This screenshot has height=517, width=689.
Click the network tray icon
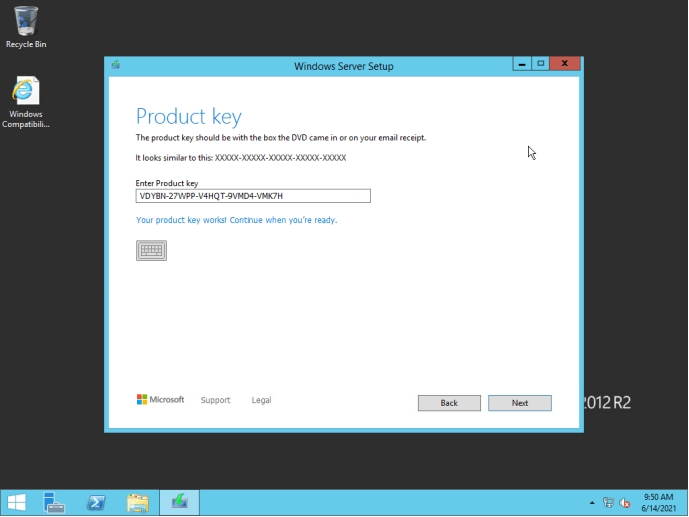coord(609,503)
